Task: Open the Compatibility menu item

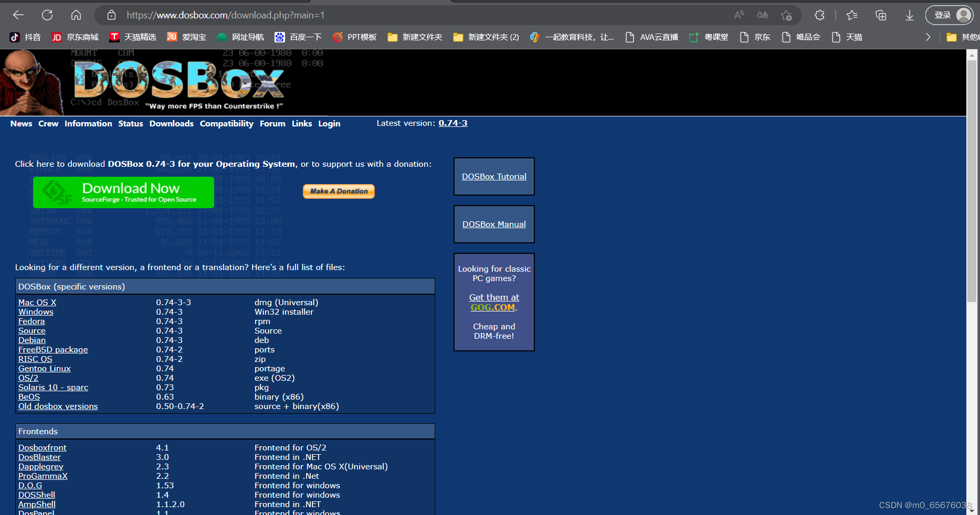Action: (227, 124)
